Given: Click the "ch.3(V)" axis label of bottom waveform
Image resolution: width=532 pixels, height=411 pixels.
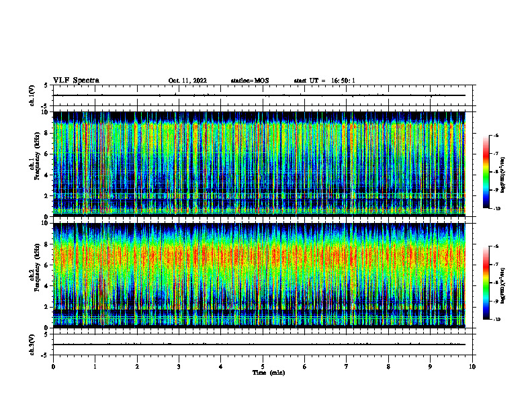Looking at the screenshot, I should point(32,345).
